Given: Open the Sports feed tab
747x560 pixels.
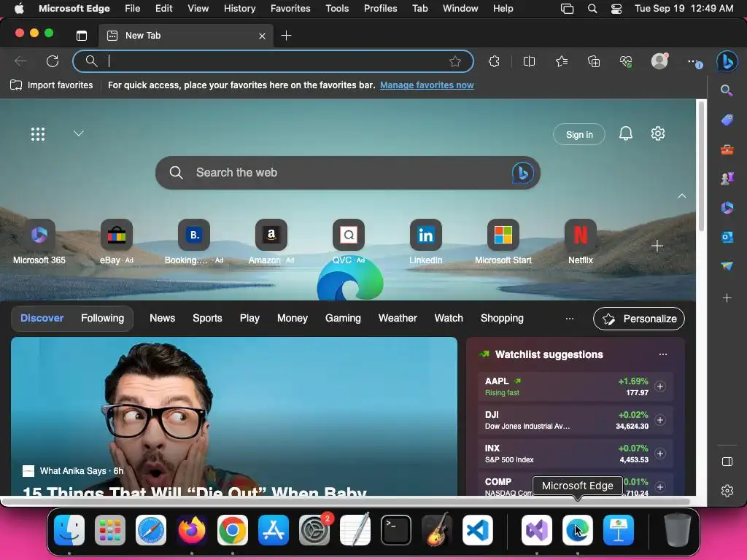Looking at the screenshot, I should (x=207, y=318).
